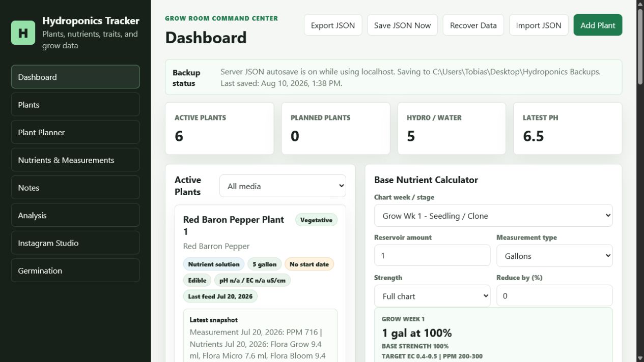Open the All media filter dropdown
The width and height of the screenshot is (644, 362).
[283, 186]
